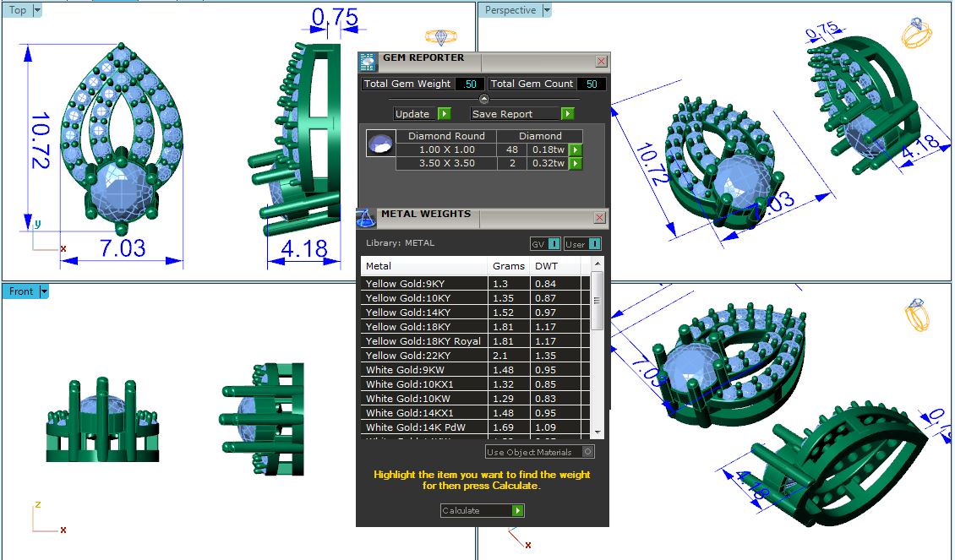Click the Update button
This screenshot has height=560, width=955.
422,114
